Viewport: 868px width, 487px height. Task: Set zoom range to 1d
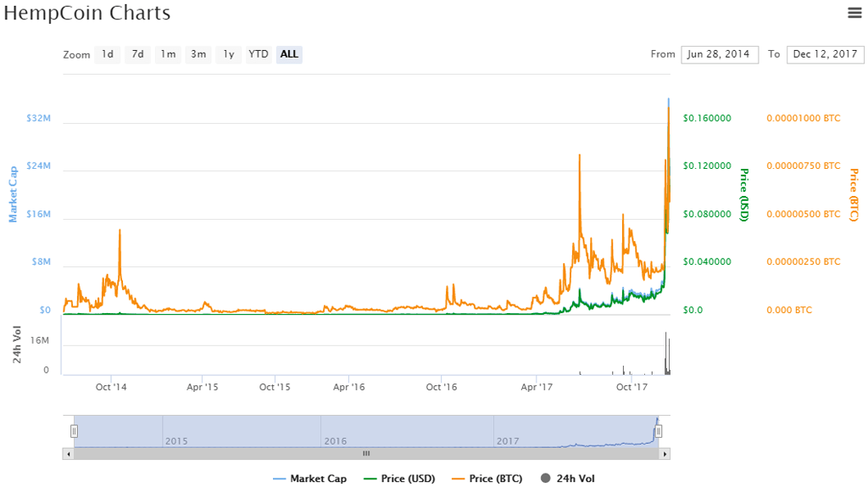point(108,54)
